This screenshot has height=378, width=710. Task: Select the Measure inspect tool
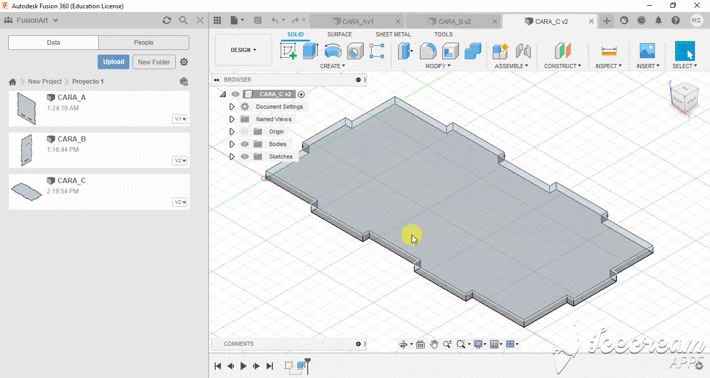pos(609,51)
